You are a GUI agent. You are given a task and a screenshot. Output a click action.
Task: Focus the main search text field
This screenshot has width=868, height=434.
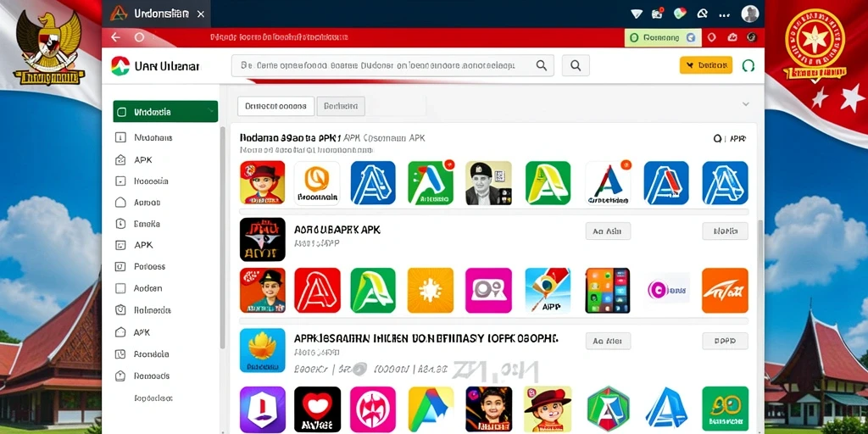[392, 65]
